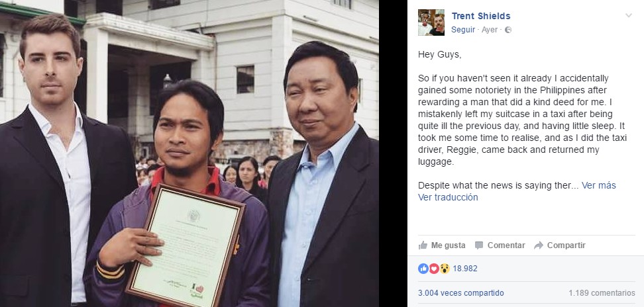Click the Me gusta label
Viewport: 644px width, 307px height.
448,245
